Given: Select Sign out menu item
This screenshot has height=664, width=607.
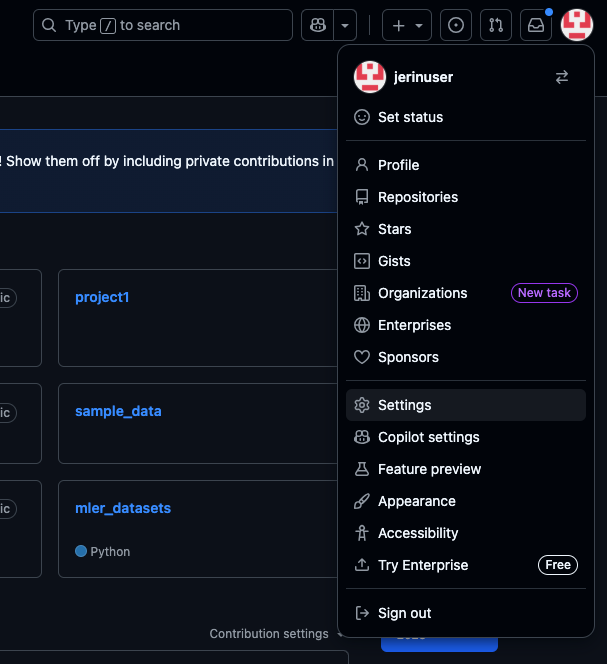Looking at the screenshot, I should pyautogui.click(x=404, y=613).
